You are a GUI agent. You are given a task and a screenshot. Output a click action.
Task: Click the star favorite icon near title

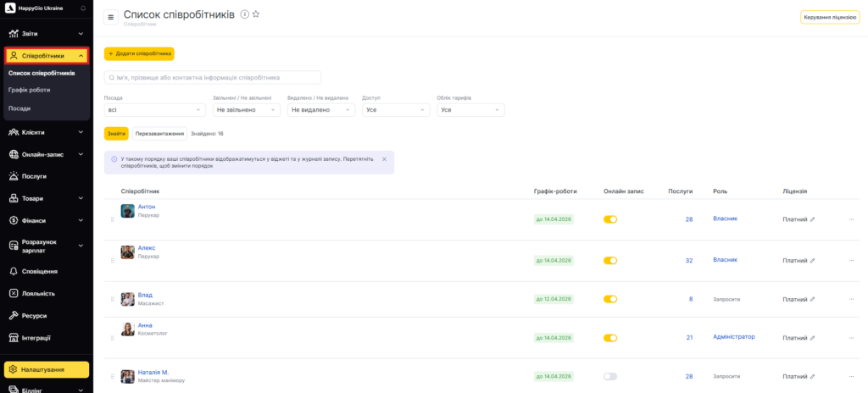[x=256, y=14]
